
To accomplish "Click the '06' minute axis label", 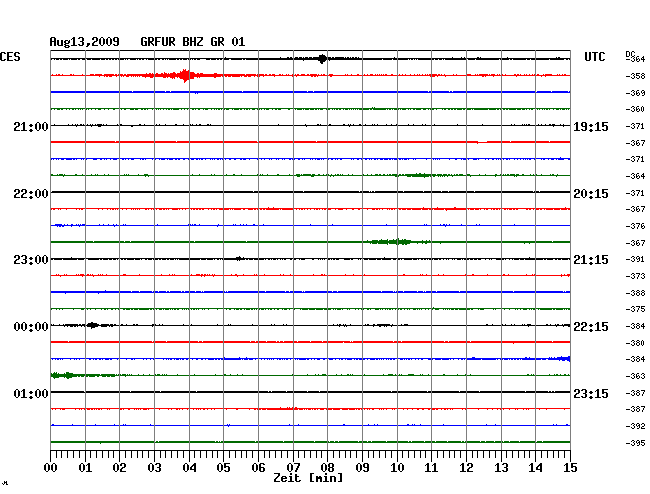I will point(258,468).
